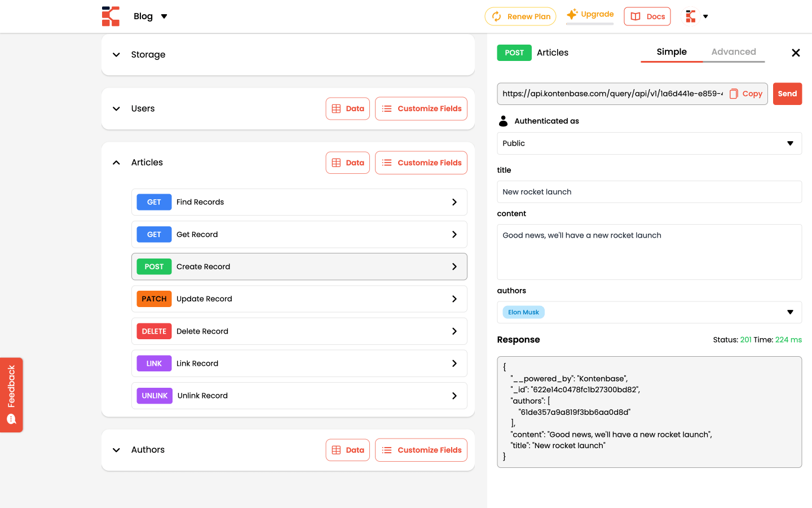Select the Simple tab
The width and height of the screenshot is (812, 508).
click(671, 52)
